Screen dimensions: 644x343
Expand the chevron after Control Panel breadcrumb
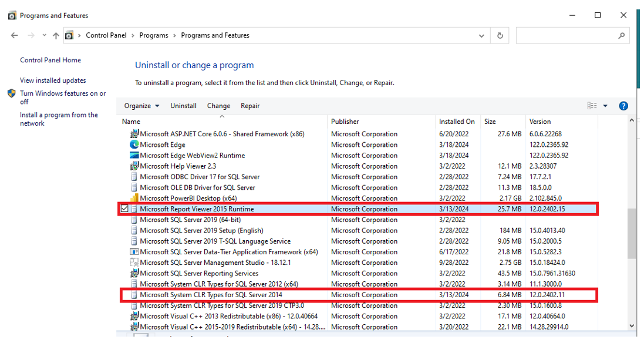133,36
